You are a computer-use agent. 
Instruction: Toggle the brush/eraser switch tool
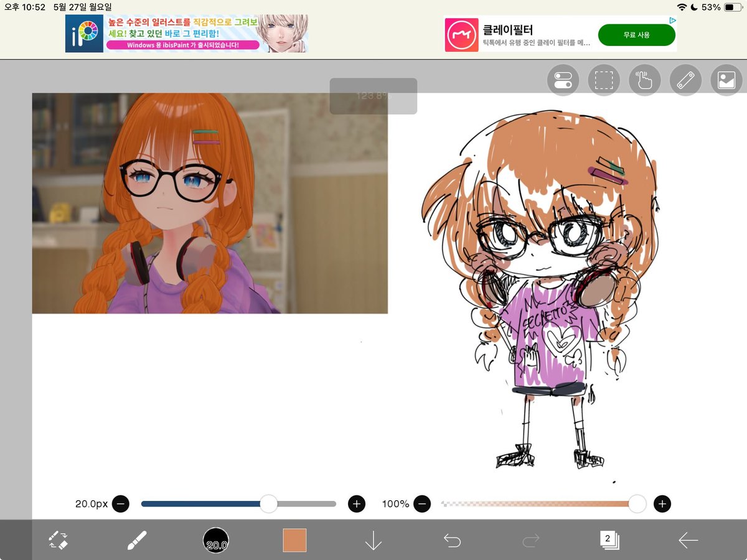click(59, 540)
